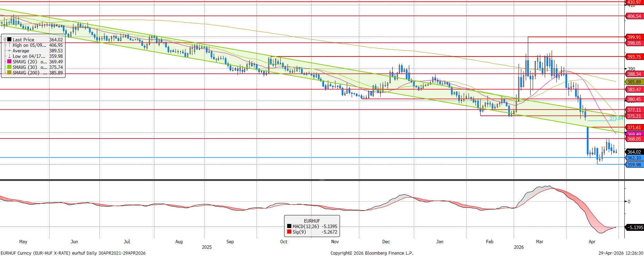The width and height of the screenshot is (644, 256).
Task: Click the red Sig(9) legend swatch
Action: coord(289,232)
